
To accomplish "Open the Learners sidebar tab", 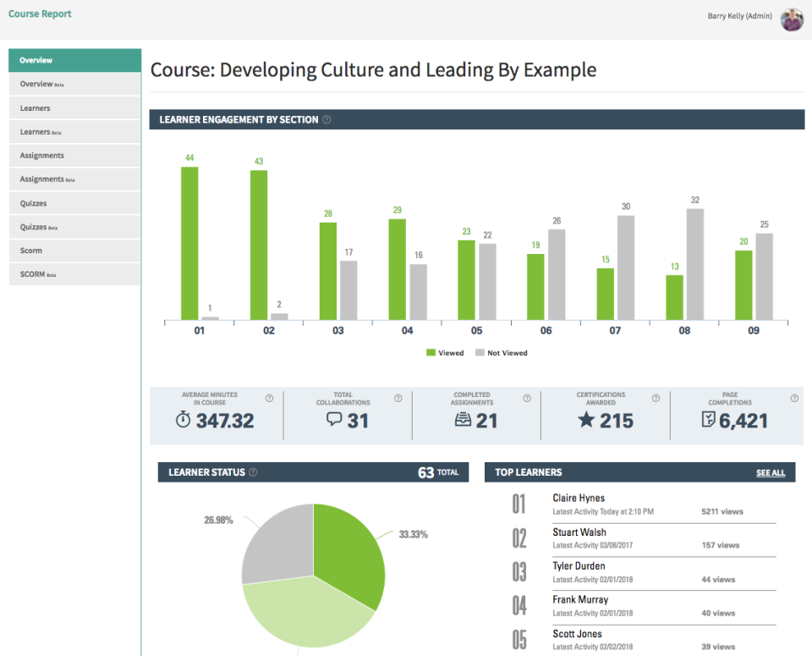I will coord(74,108).
